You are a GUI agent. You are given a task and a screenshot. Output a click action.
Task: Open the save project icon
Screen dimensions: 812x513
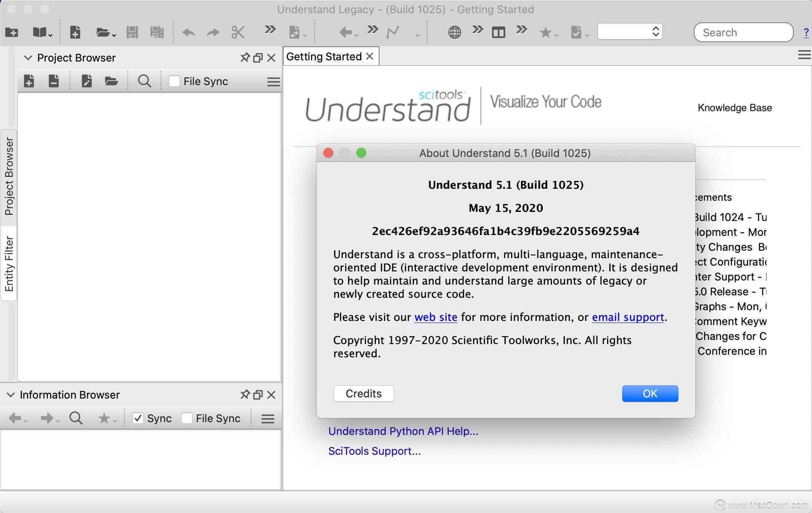point(131,32)
